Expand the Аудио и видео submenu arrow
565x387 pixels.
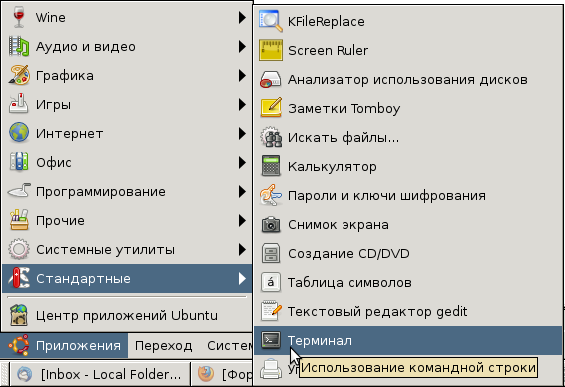point(242,46)
